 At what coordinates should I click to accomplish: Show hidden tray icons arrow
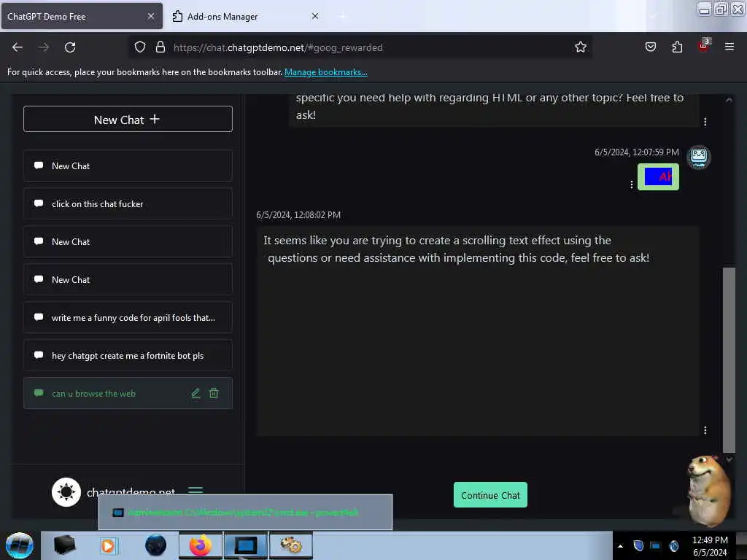[620, 546]
